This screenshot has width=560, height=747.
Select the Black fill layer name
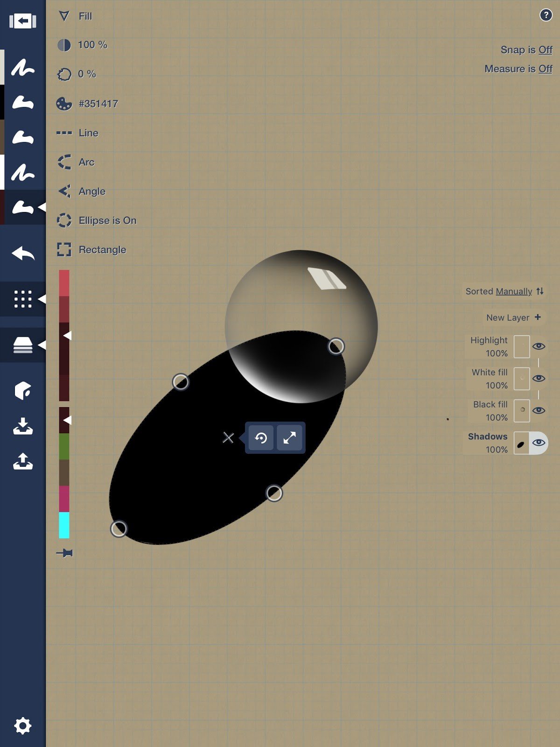point(490,404)
